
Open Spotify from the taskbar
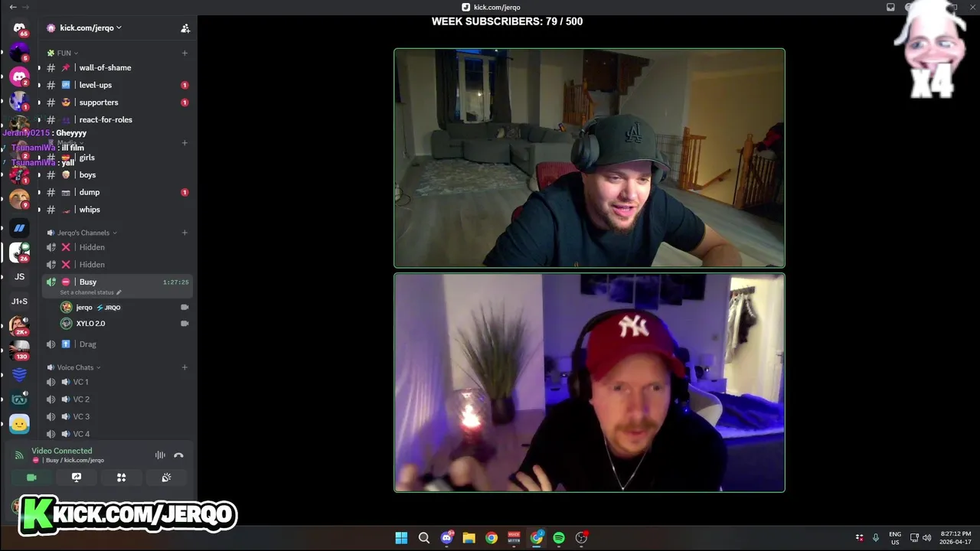(559, 538)
